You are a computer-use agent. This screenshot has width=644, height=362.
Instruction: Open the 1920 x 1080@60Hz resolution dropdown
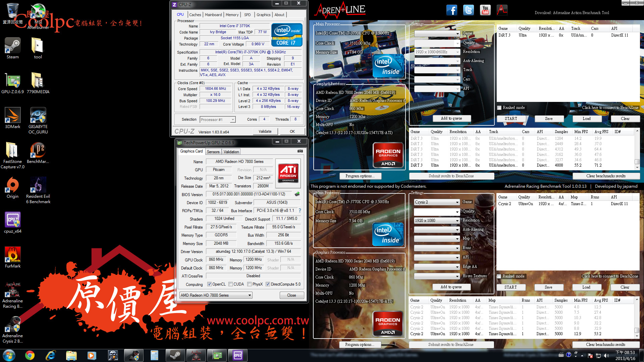pos(437,52)
